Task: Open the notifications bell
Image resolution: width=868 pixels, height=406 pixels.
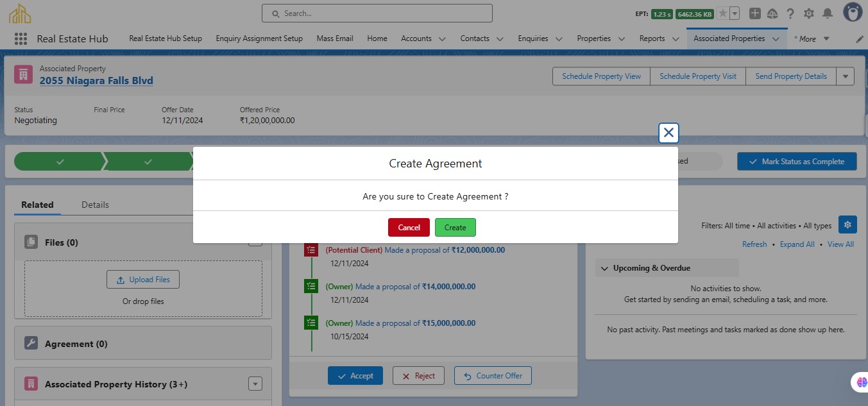Action: click(828, 13)
